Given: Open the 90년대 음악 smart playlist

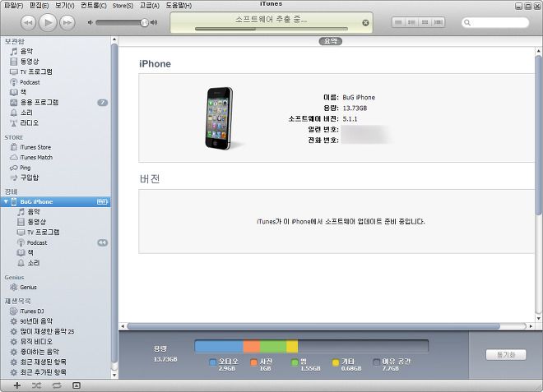Looking at the screenshot, I should [55, 321].
